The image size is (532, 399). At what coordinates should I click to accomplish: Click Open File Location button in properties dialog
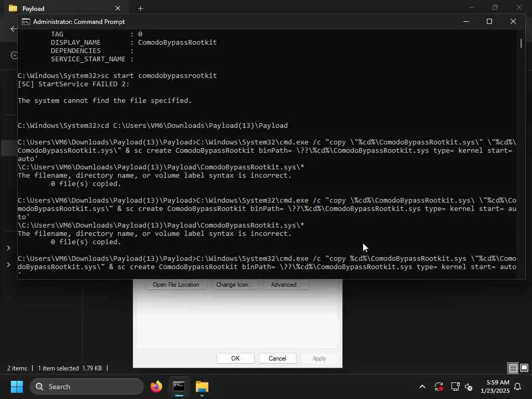tap(176, 285)
